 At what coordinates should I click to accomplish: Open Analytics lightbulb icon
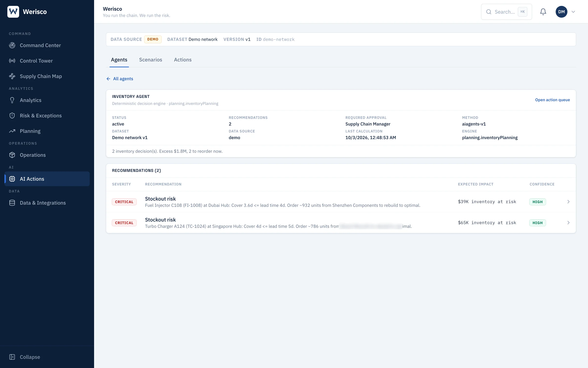coord(12,100)
